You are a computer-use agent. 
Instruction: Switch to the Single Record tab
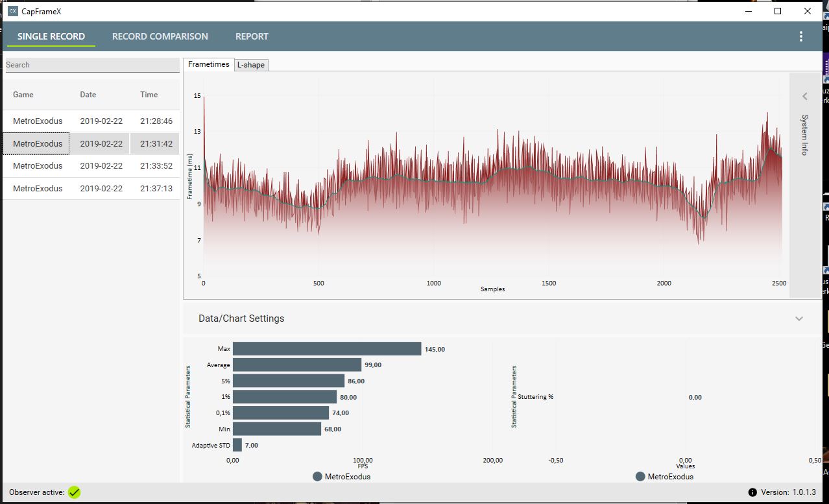pos(51,36)
